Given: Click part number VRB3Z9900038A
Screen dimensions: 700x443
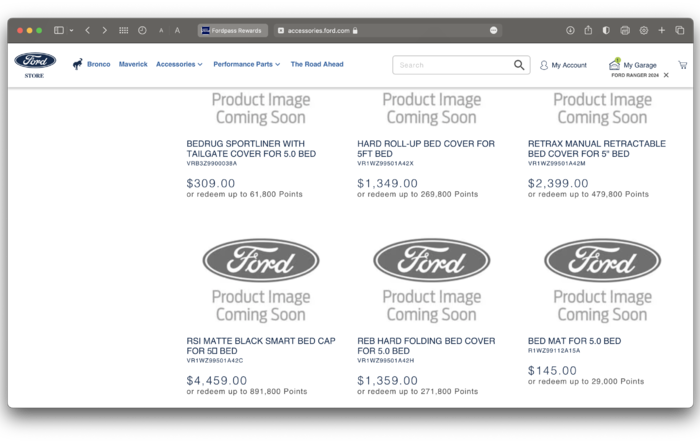Looking at the screenshot, I should click(x=212, y=163).
